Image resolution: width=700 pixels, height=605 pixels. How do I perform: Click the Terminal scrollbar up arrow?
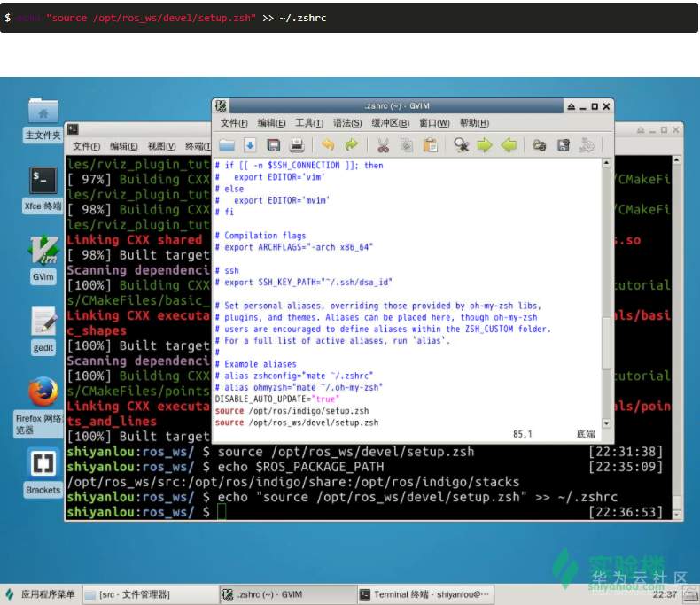tap(676, 159)
